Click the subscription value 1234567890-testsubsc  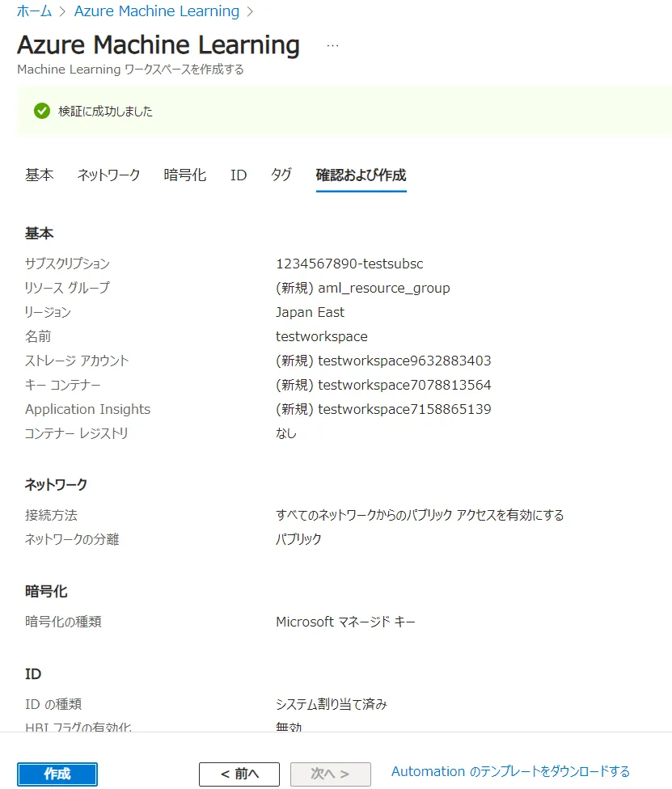pos(349,264)
